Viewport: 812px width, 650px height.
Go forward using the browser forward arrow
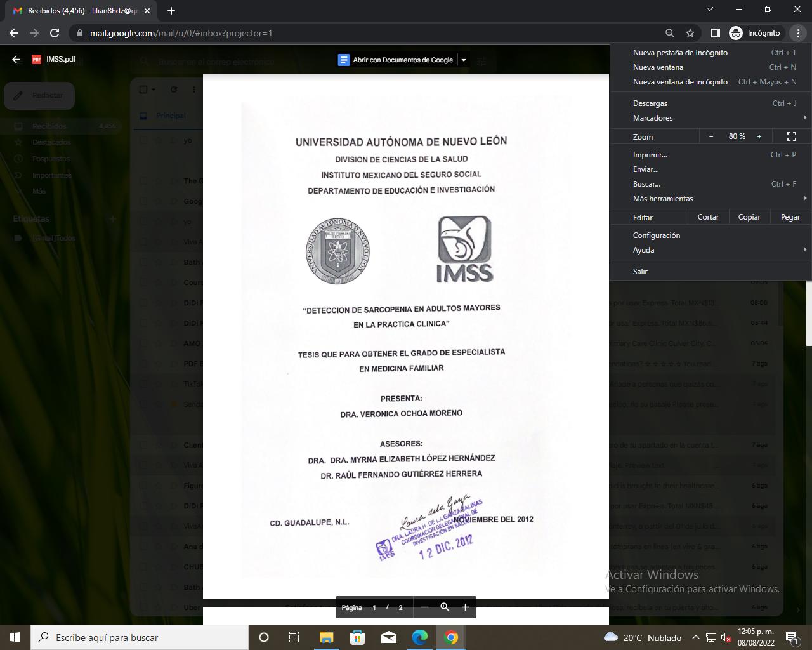pyautogui.click(x=34, y=33)
